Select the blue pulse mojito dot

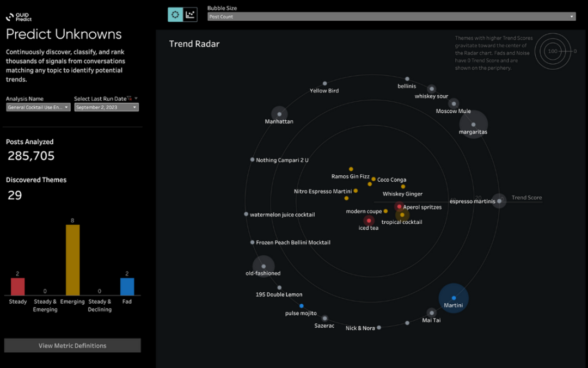(x=302, y=306)
